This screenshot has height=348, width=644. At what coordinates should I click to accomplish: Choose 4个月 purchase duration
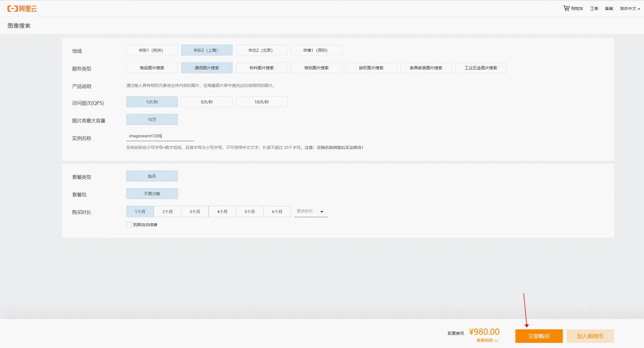click(x=222, y=212)
